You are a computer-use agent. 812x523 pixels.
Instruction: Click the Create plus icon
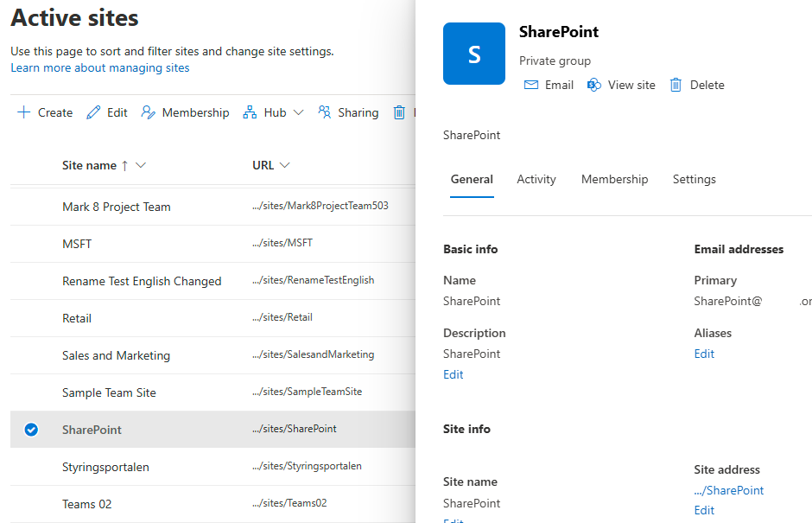click(23, 112)
